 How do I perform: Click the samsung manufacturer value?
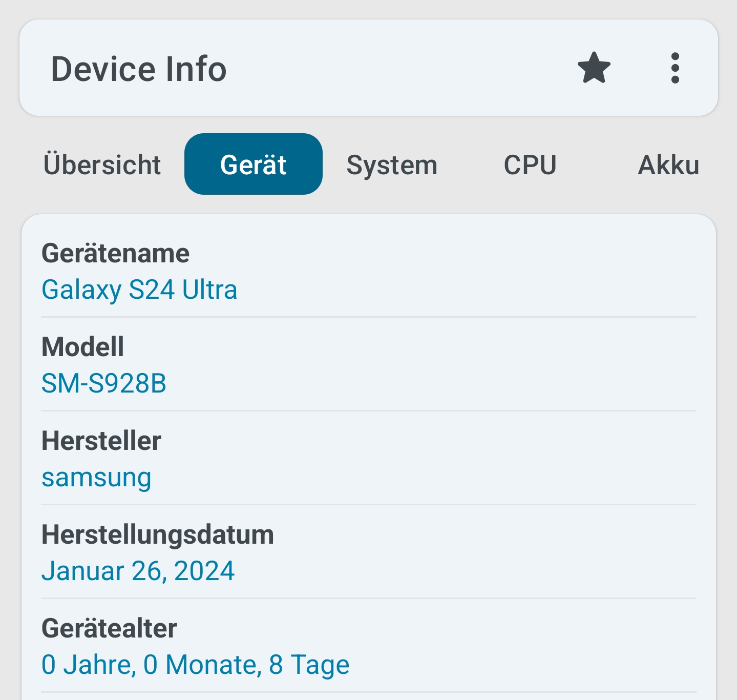coord(96,478)
